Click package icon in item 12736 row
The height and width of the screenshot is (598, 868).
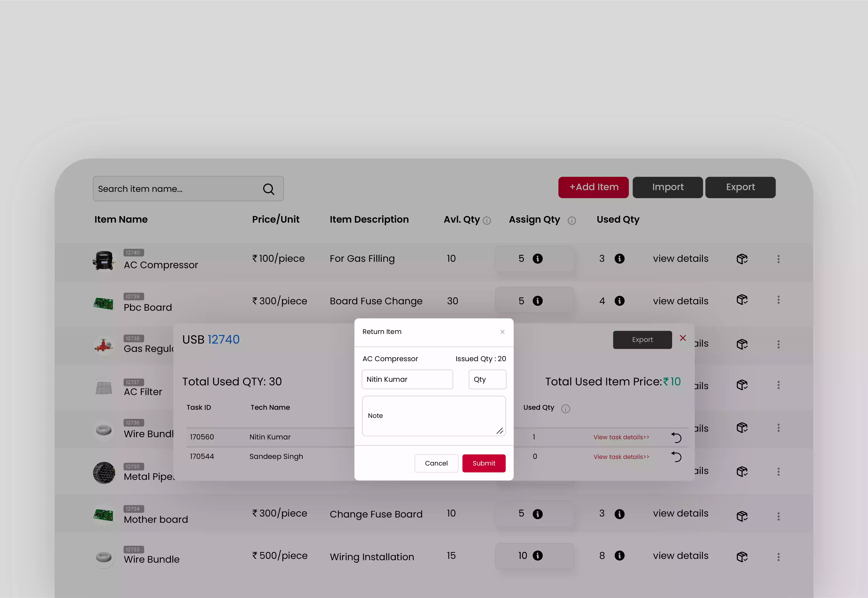742,428
